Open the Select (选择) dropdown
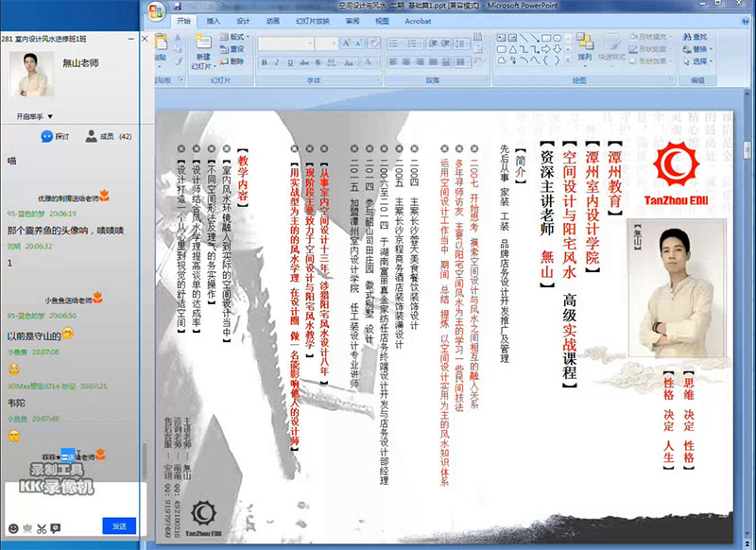The height and width of the screenshot is (550, 756). (x=697, y=61)
